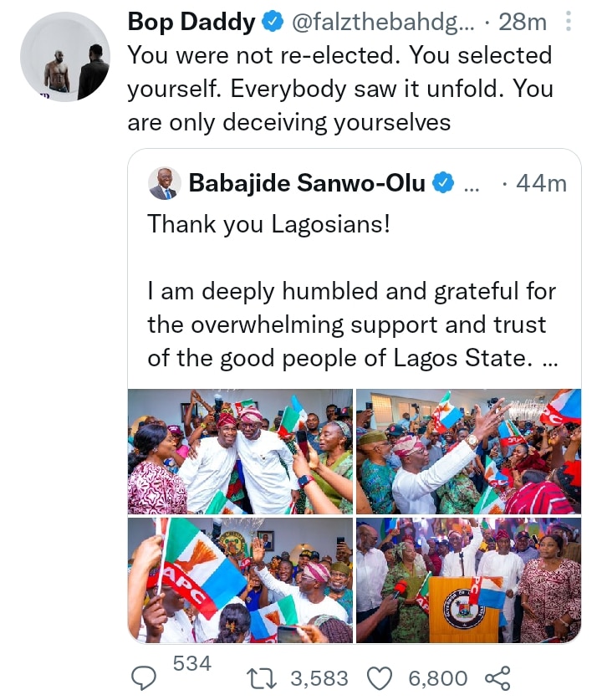The height and width of the screenshot is (700, 602).
Task: Open bottom-left photo with APC flag
Action: coord(240,580)
